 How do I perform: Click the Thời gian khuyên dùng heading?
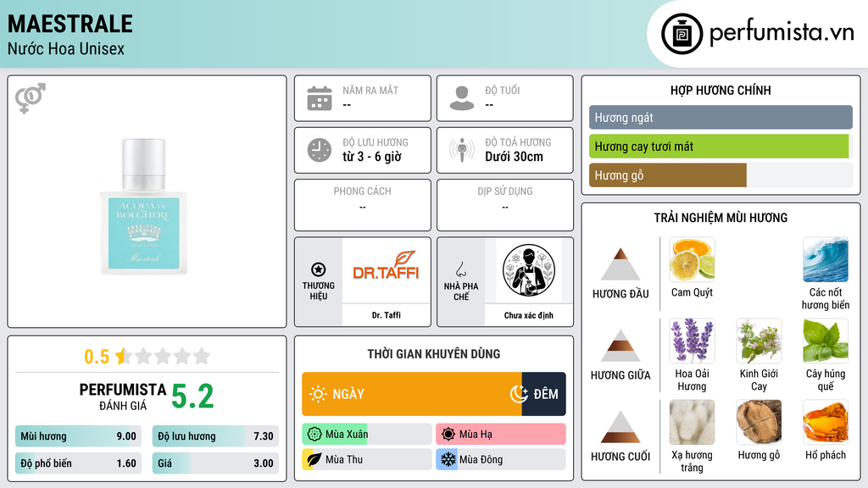click(434, 354)
